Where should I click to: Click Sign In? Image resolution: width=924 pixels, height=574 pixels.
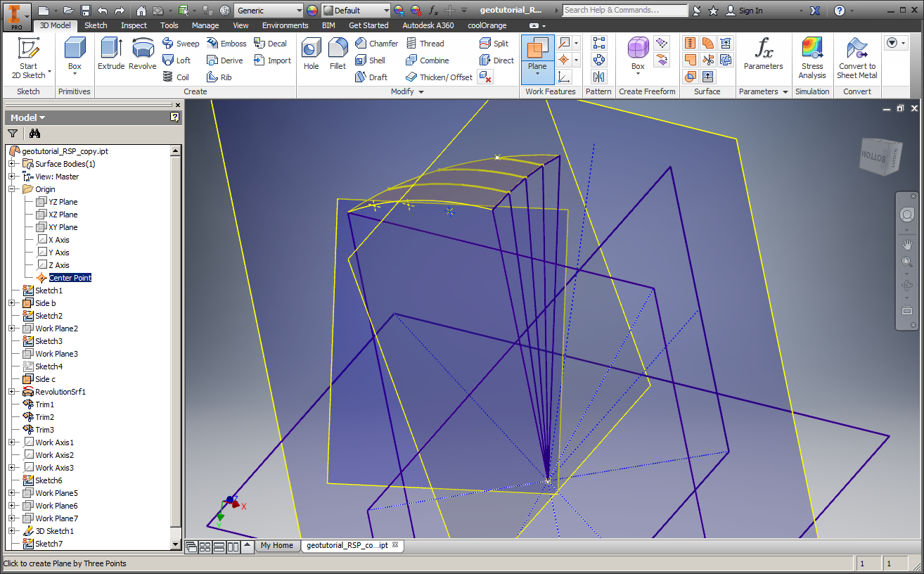[743, 11]
